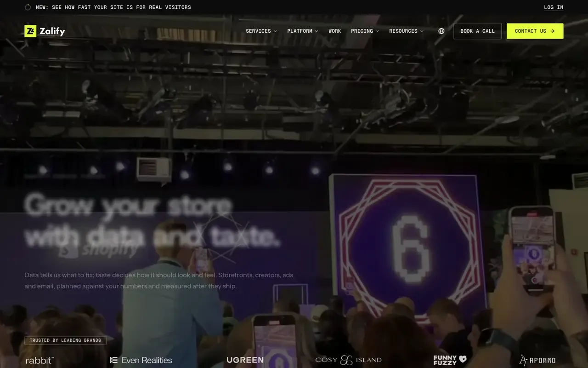Open the rabbit brand logo

(x=40, y=360)
